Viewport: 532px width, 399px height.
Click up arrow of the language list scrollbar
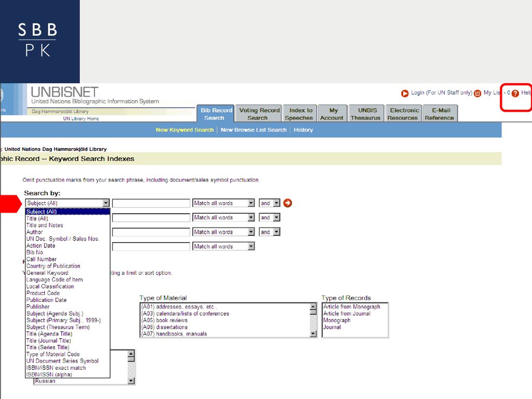coord(131,354)
